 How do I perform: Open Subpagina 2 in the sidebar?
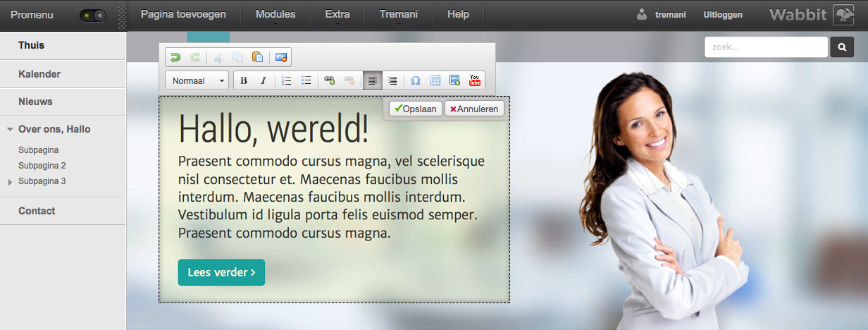(42, 166)
